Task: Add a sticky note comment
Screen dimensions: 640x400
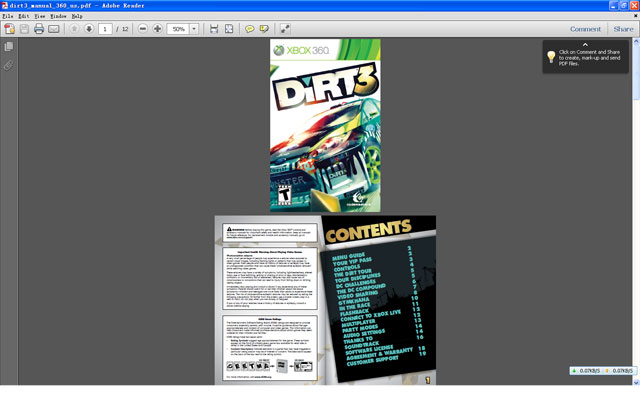Action: click(249, 29)
